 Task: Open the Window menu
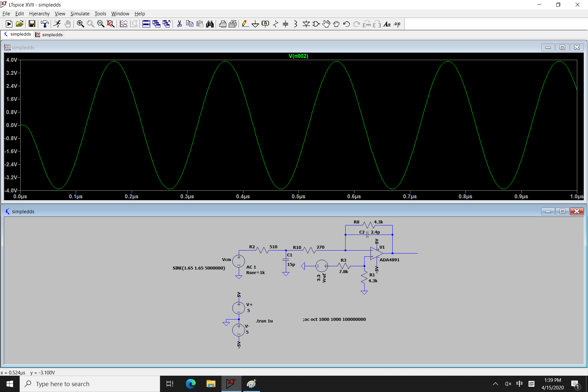coord(120,13)
